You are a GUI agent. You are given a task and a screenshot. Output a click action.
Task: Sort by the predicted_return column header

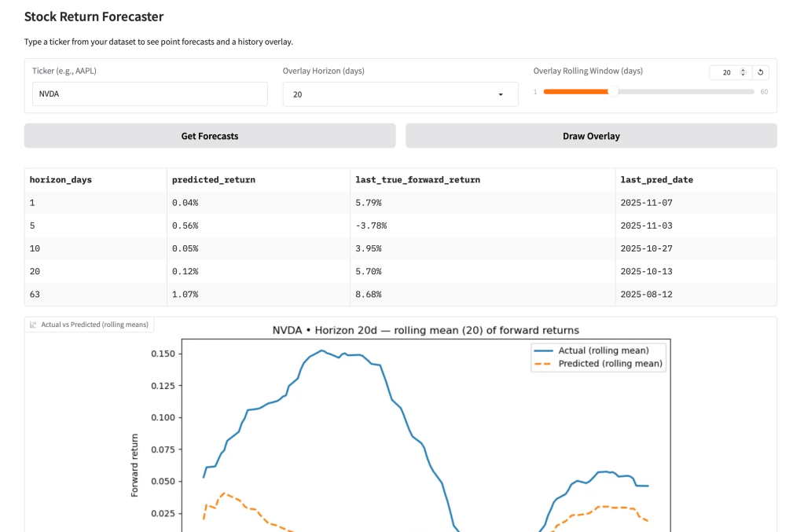[x=213, y=180]
